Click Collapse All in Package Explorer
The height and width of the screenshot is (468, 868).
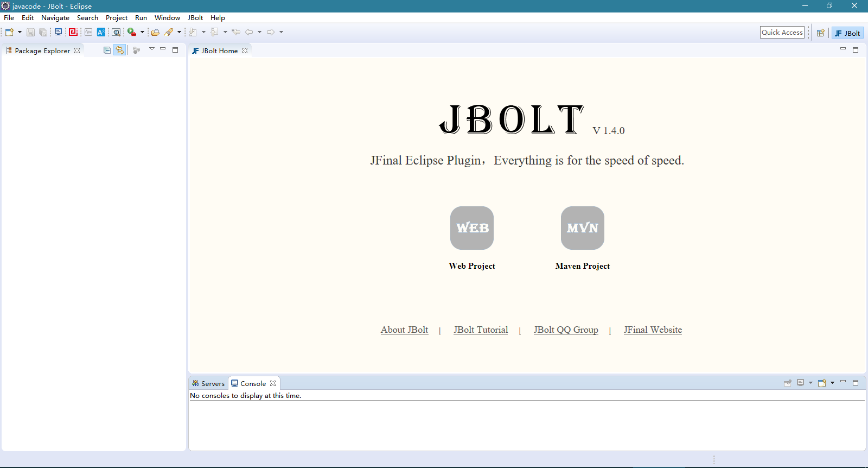107,50
